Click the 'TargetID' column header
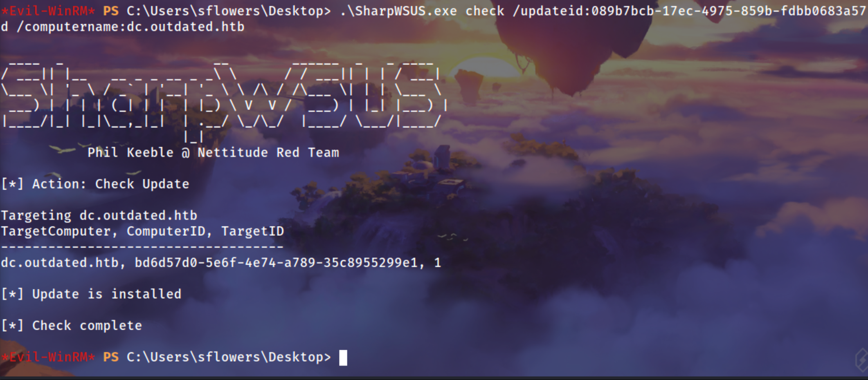 coord(252,231)
